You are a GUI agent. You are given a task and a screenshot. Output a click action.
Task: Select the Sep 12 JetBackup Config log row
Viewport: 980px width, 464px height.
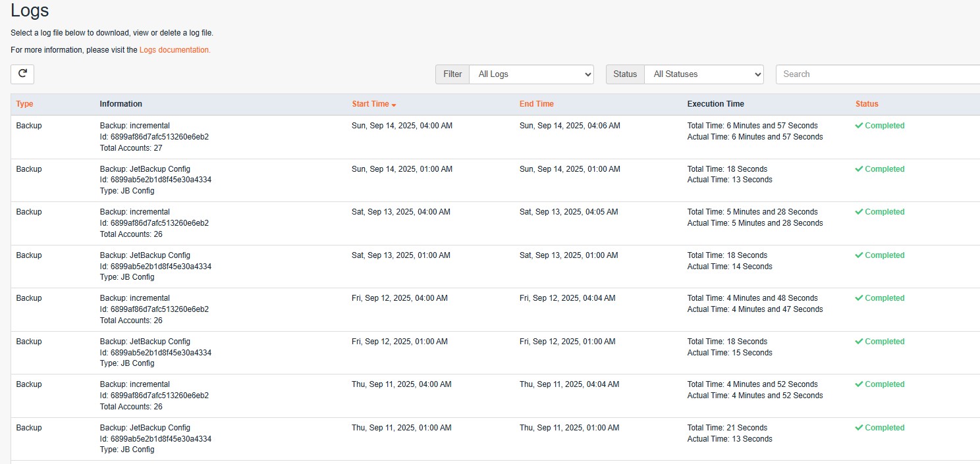(x=495, y=353)
